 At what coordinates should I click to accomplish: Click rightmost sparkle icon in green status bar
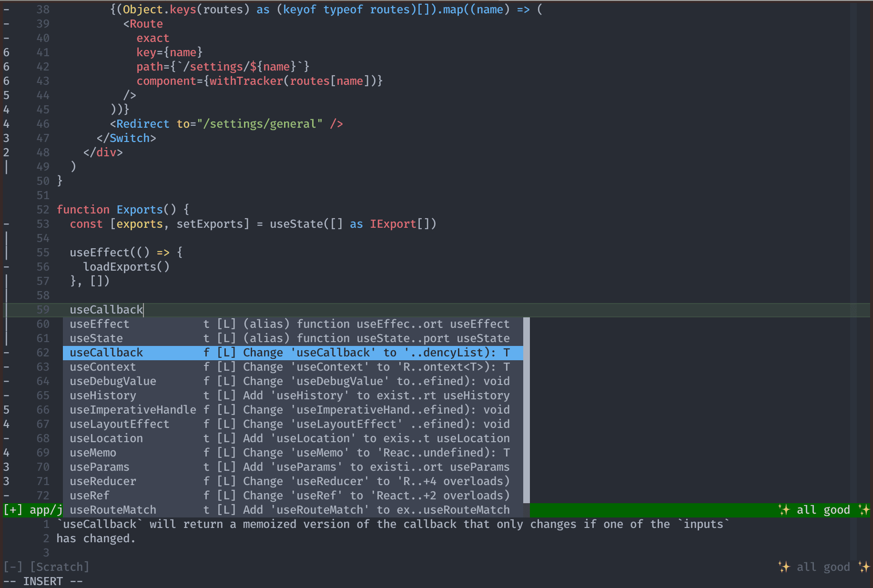pyautogui.click(x=863, y=510)
